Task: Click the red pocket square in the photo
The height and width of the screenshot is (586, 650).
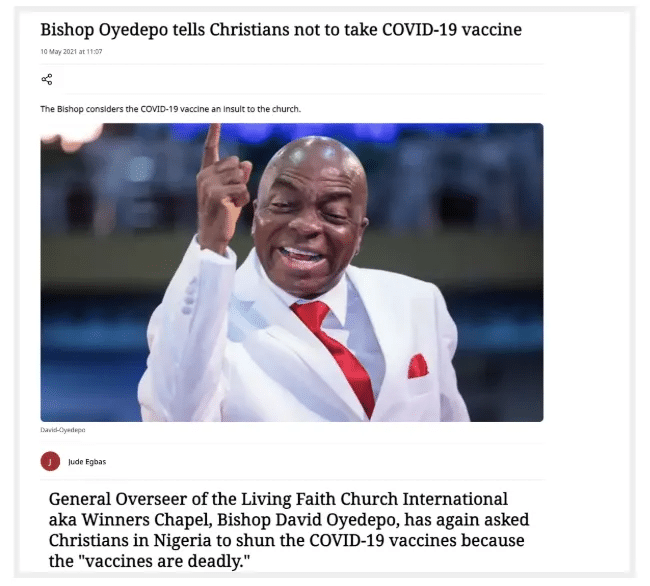Action: click(417, 366)
